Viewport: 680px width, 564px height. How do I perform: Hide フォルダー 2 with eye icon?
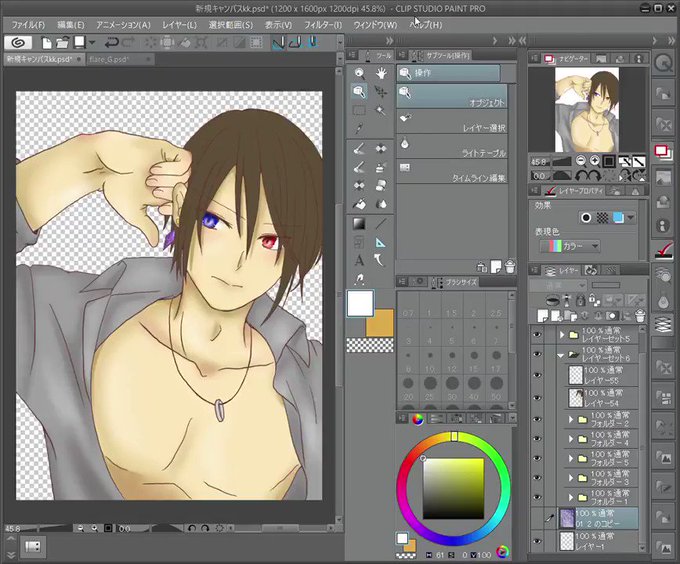[x=537, y=419]
